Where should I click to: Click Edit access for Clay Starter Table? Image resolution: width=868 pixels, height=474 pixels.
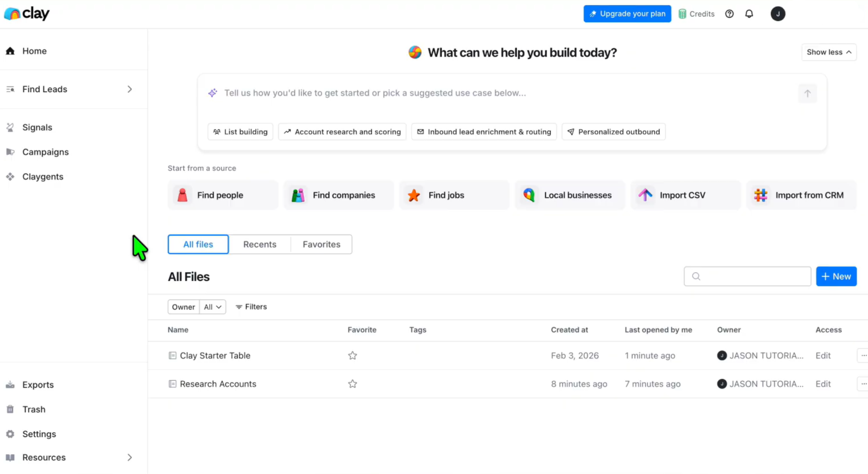pos(823,355)
